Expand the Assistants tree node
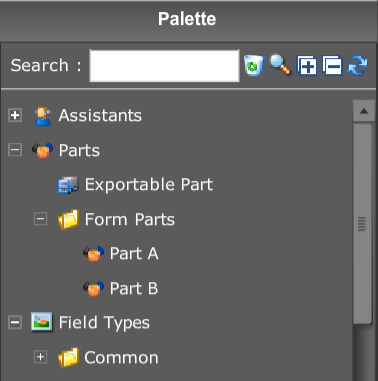The image size is (378, 381). (15, 115)
